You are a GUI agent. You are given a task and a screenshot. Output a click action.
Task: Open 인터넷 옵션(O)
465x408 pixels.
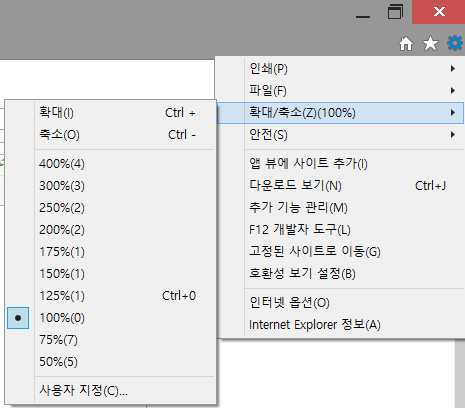coord(340,303)
